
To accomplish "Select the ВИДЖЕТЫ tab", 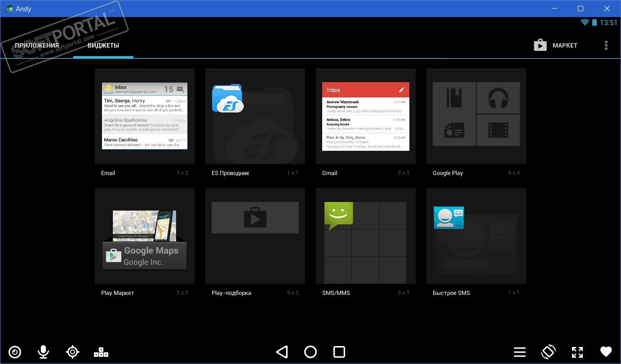I will (x=103, y=45).
